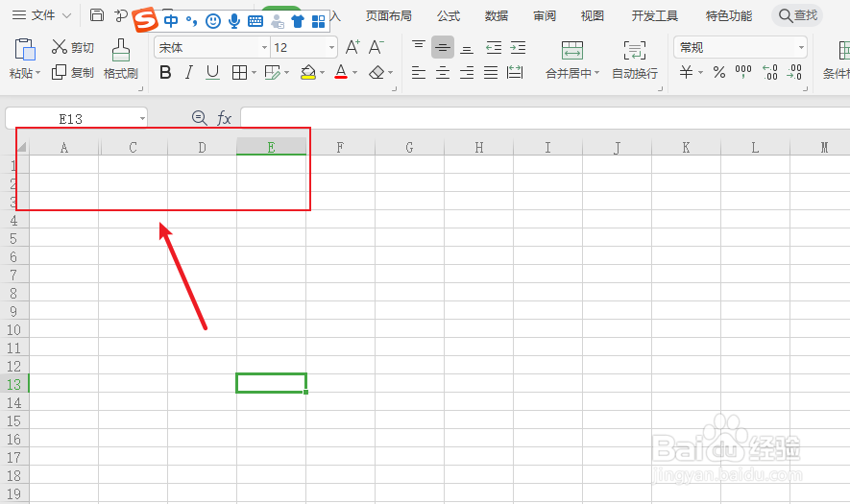Align text to bottom

tap(466, 49)
